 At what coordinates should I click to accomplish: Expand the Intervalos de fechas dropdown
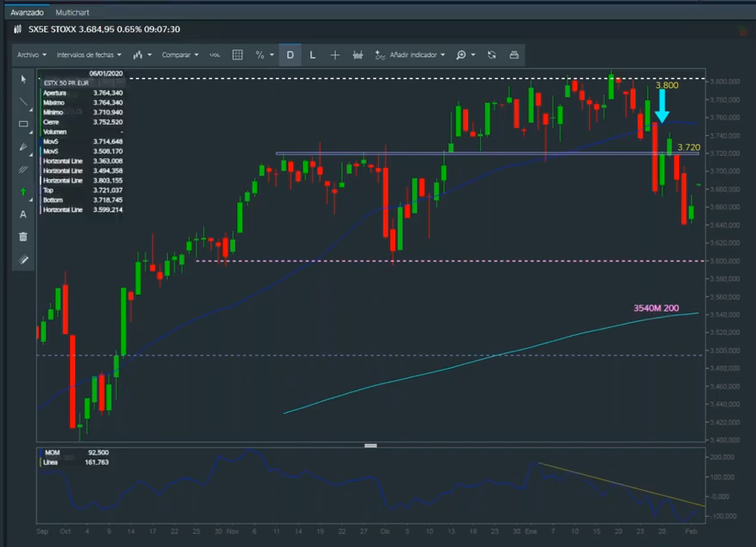tap(86, 55)
